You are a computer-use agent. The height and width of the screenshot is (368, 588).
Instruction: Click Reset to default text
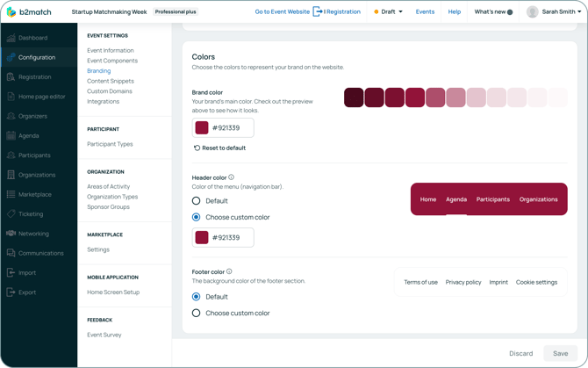224,148
